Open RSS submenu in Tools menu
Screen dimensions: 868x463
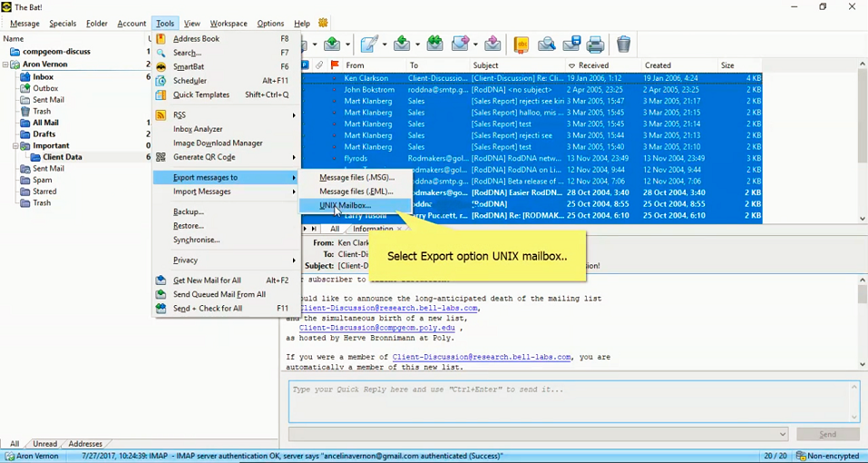(226, 115)
